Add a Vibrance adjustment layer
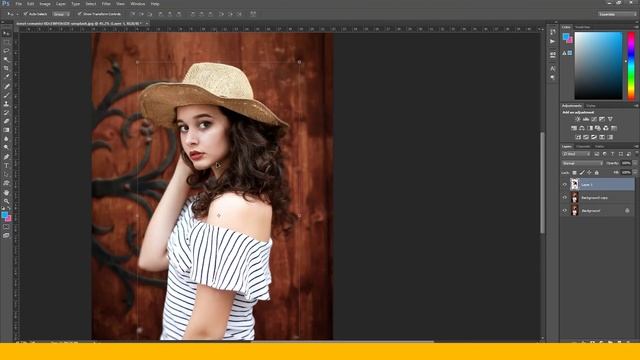Image resolution: width=640 pixels, height=360 pixels. pos(610,119)
